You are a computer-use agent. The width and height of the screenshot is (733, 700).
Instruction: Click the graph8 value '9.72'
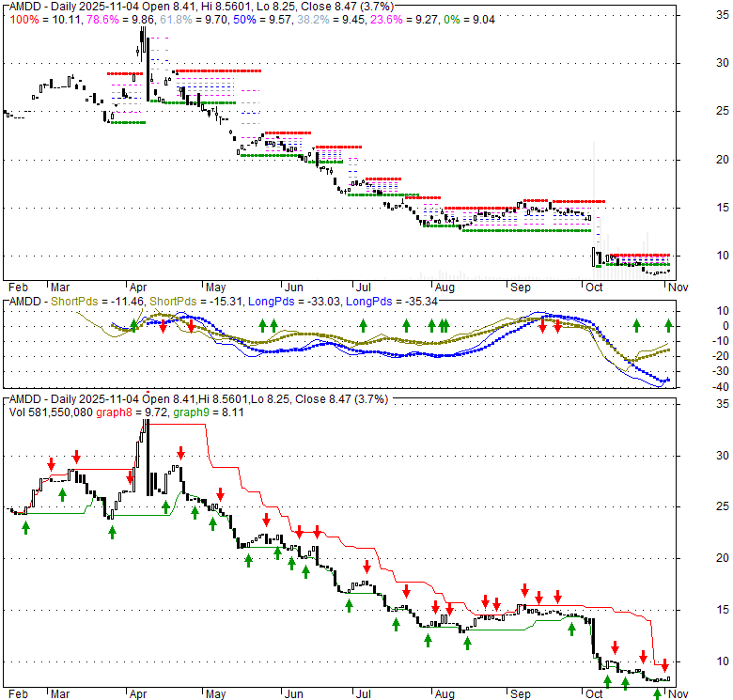[156, 412]
